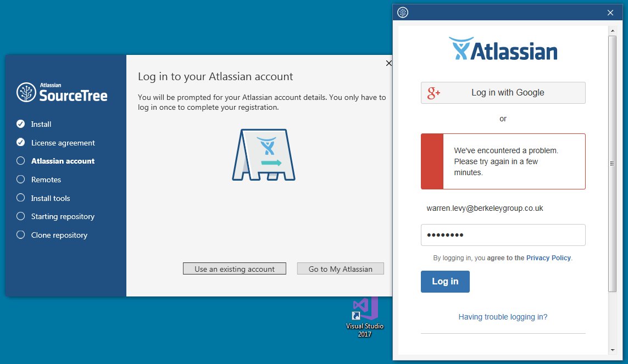
Task: Click the login window vertical scrollbar thumb
Action: [613, 164]
